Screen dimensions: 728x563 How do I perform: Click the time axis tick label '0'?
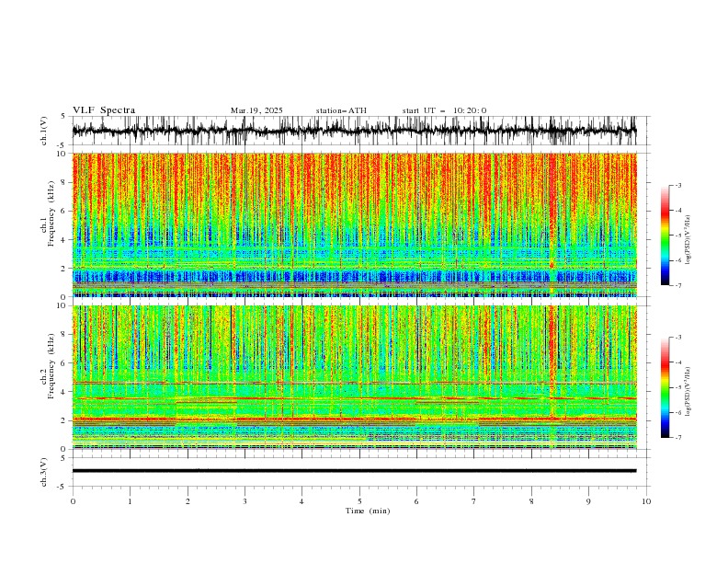point(73,501)
